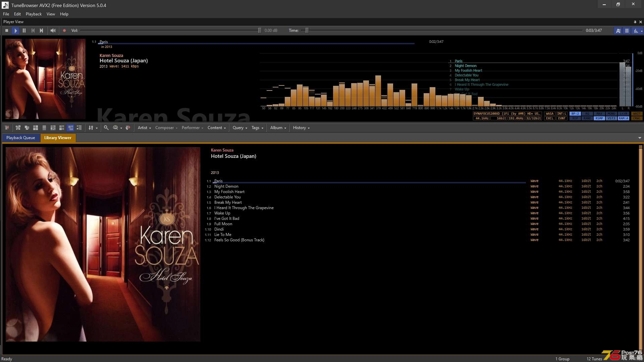
Task: Select the cover with track columns view icon
Action: (53, 128)
